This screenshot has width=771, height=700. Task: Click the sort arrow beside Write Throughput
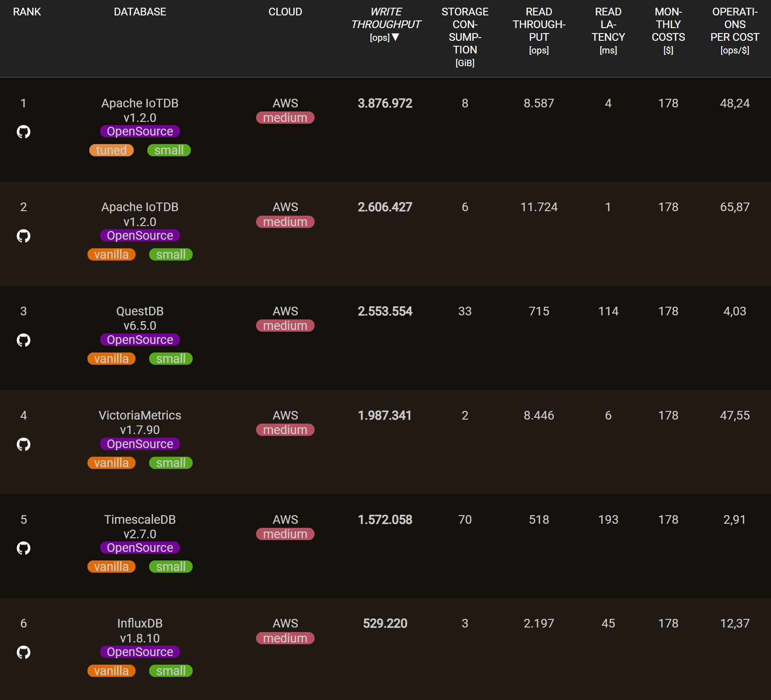[x=396, y=37]
